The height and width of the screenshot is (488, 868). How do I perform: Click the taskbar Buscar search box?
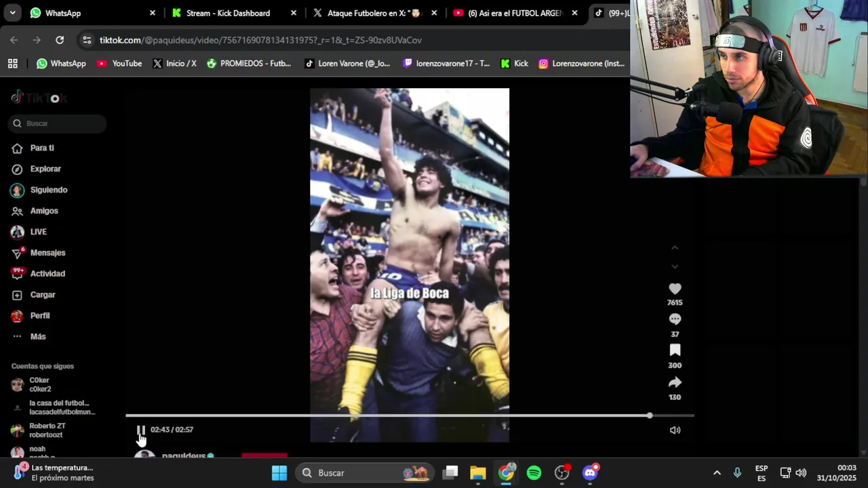pos(366,473)
